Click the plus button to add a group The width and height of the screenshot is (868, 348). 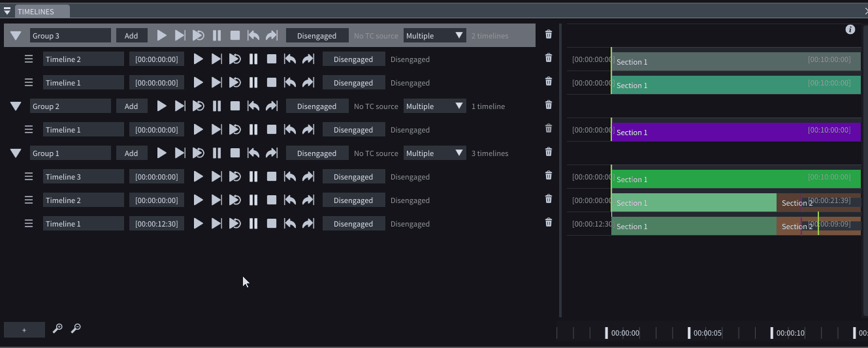(x=24, y=330)
